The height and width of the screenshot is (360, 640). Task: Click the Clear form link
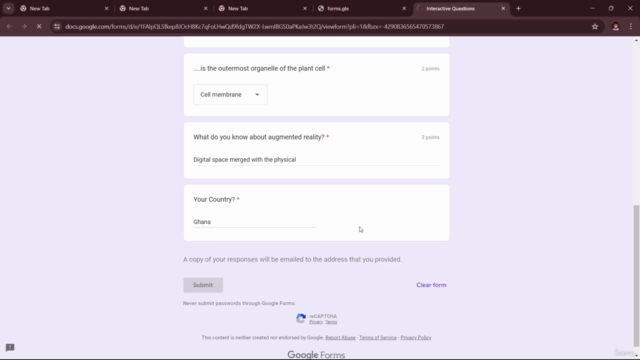(431, 285)
